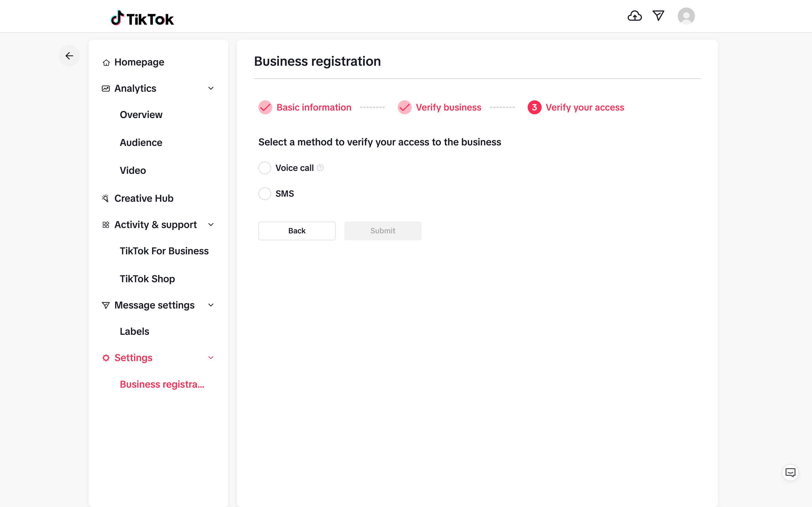Collapse the Settings section chevron
812x507 pixels.
click(x=211, y=357)
